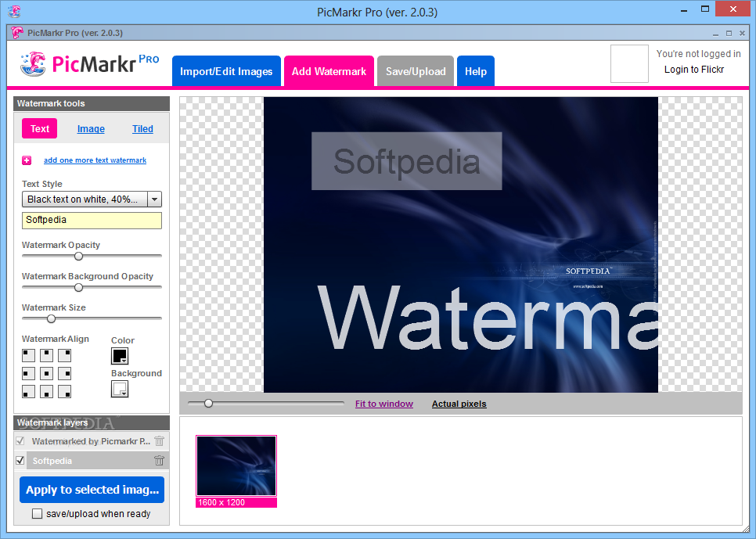Switch to the Add Watermark tab

329,71
